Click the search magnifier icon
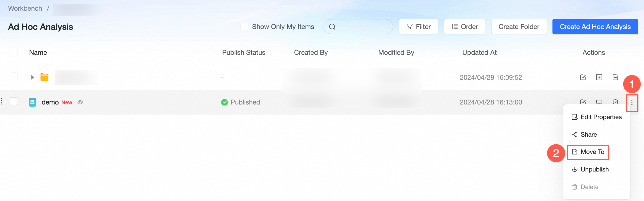This screenshot has width=644, height=201. point(332,27)
